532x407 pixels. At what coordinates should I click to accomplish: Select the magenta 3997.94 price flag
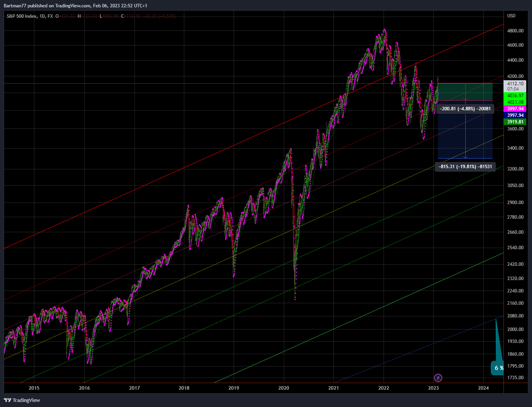[x=515, y=109]
